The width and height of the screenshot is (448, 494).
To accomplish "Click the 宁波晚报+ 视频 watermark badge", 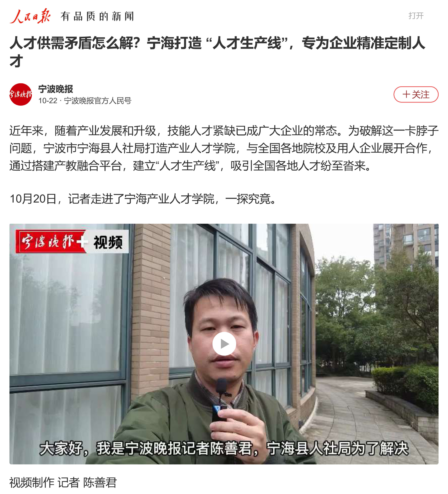I will pyautogui.click(x=72, y=241).
